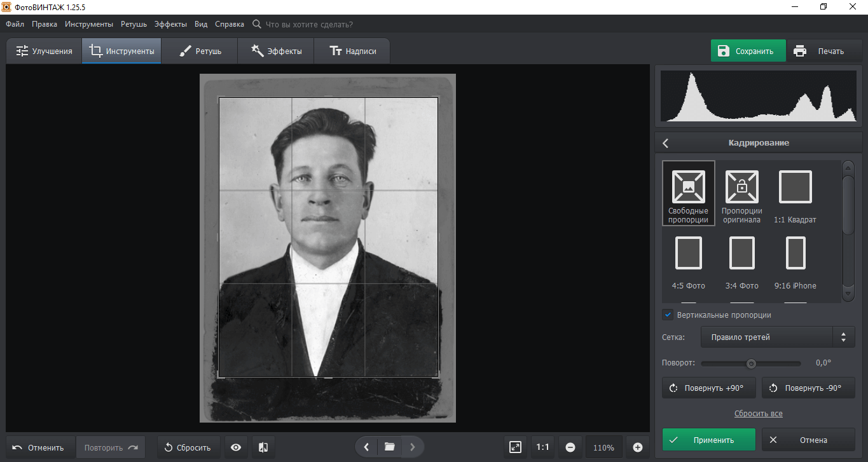Toggle the before/after comparison view
This screenshot has height=462, width=868.
coord(263,447)
